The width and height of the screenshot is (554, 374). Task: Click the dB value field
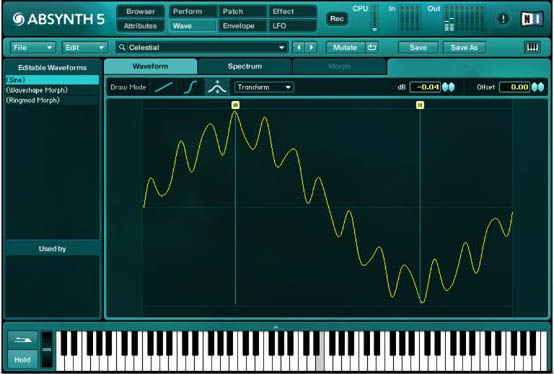point(425,87)
